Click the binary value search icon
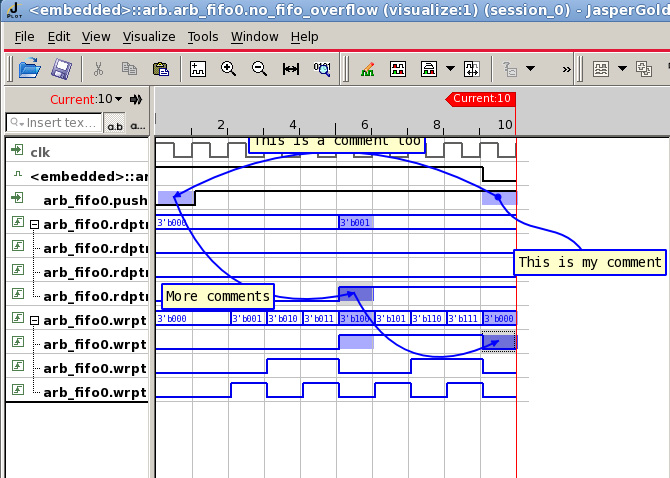 [x=322, y=69]
